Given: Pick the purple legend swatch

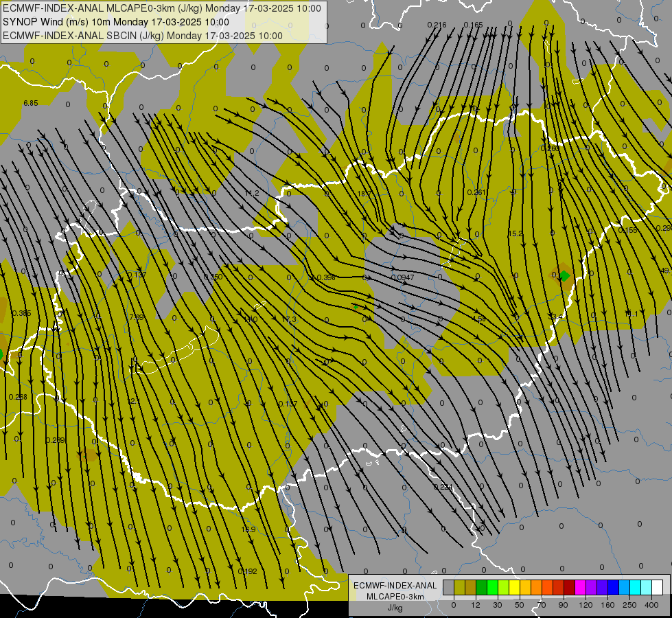Looking at the screenshot, I should point(592,587).
